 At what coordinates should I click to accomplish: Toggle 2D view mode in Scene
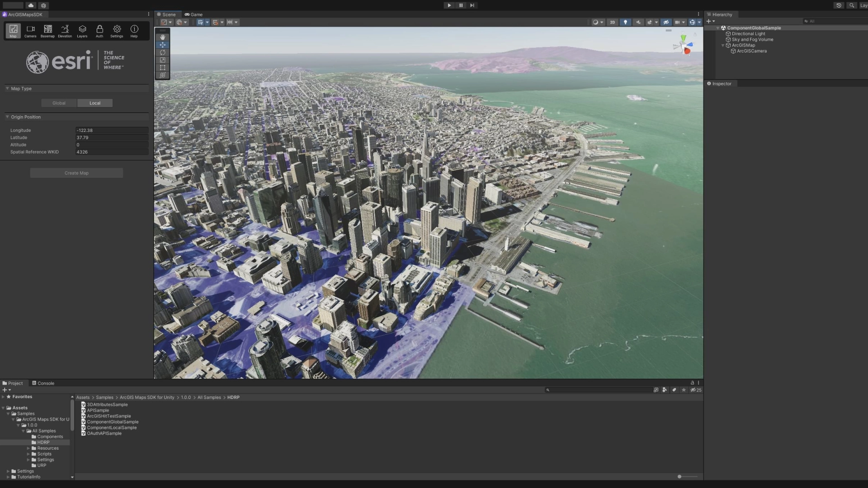(613, 22)
